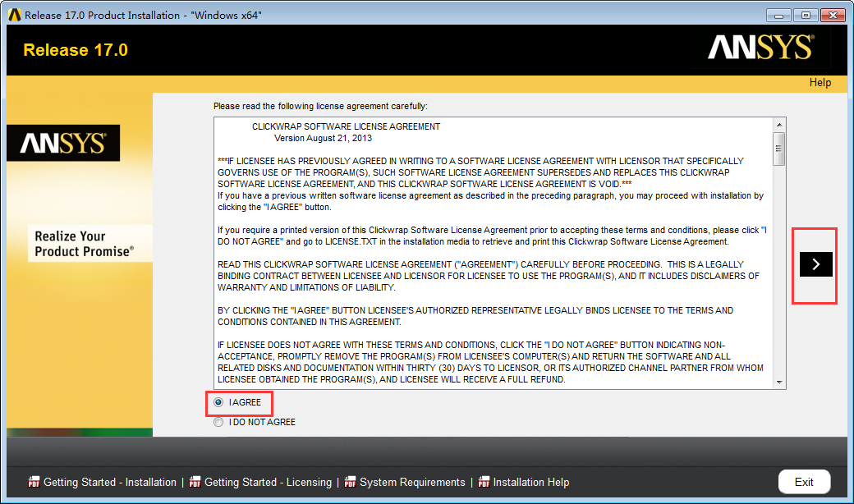The height and width of the screenshot is (504, 854).
Task: Click PDF icon beside Getting Started - Installation
Action: pos(34,482)
